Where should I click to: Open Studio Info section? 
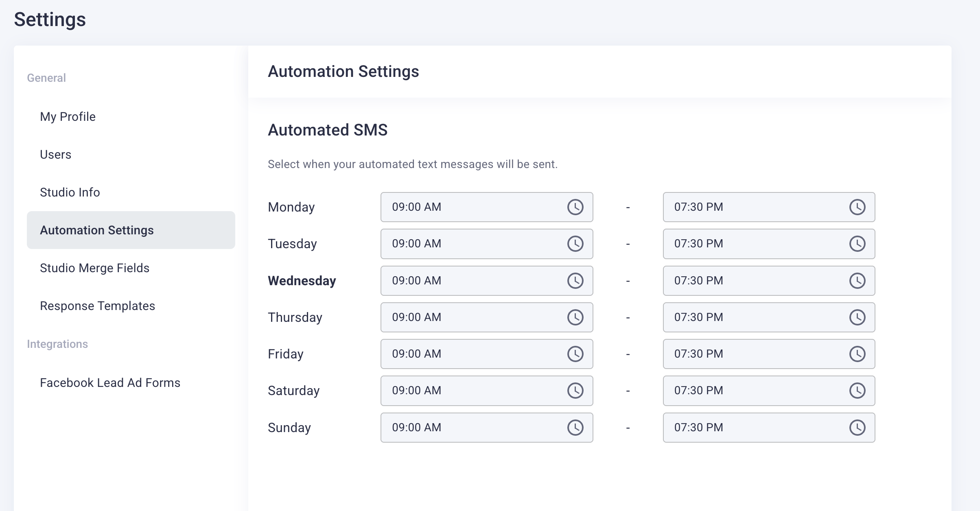[70, 192]
